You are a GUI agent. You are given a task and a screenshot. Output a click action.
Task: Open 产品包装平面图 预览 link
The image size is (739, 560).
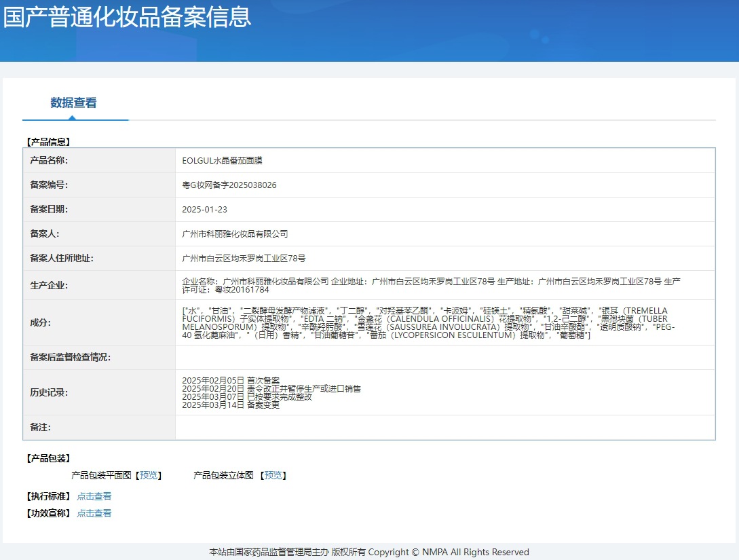pyautogui.click(x=149, y=475)
